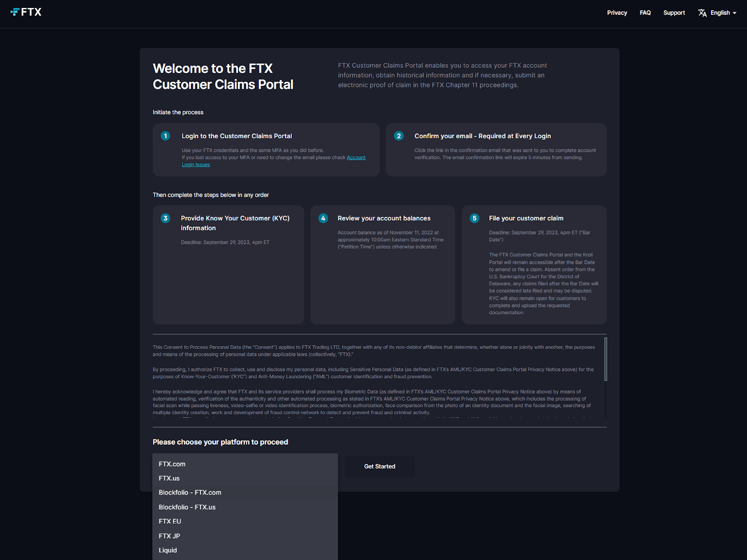Click the FTX logo in header
Viewport: 747px width, 560px height.
point(26,12)
